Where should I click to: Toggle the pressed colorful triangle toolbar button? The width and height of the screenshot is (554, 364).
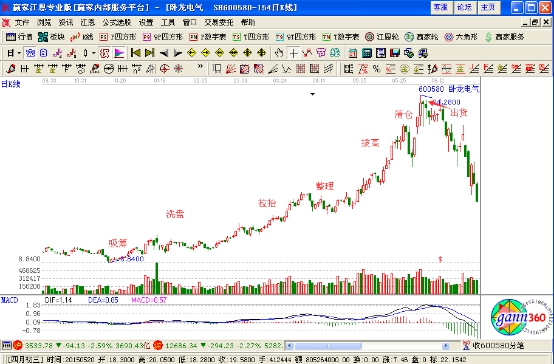click(x=119, y=53)
